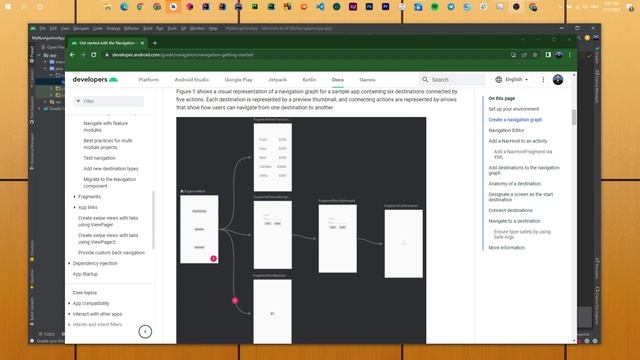Expand the App compatibility section
Screen dimensions: 640x360
pyautogui.click(x=69, y=303)
